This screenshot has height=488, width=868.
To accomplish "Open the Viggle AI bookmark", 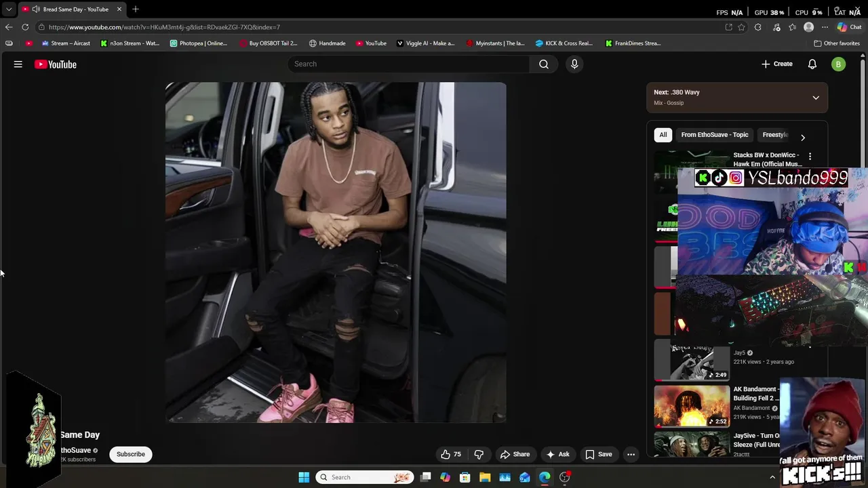I will click(425, 43).
